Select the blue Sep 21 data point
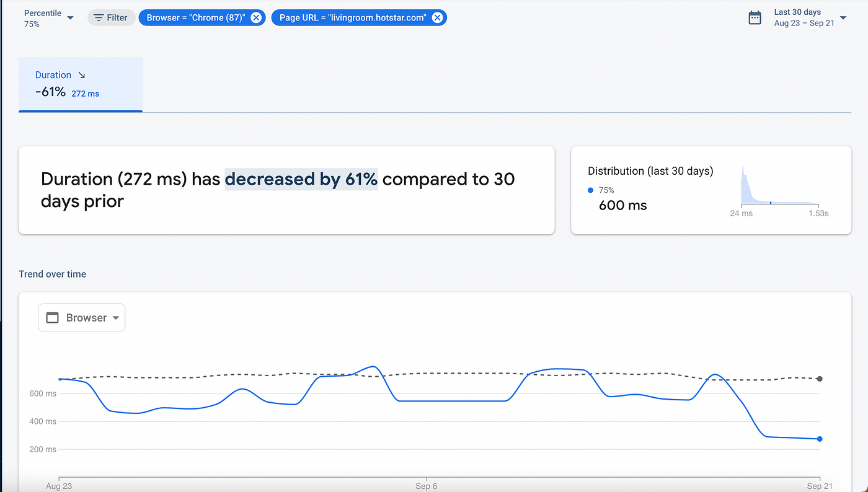The height and width of the screenshot is (492, 868). [x=820, y=439]
